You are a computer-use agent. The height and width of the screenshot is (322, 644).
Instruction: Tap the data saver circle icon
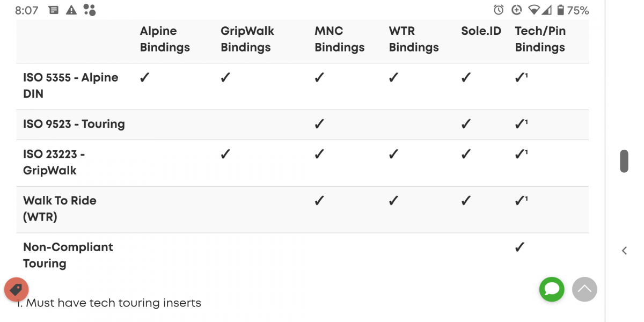pyautogui.click(x=516, y=10)
